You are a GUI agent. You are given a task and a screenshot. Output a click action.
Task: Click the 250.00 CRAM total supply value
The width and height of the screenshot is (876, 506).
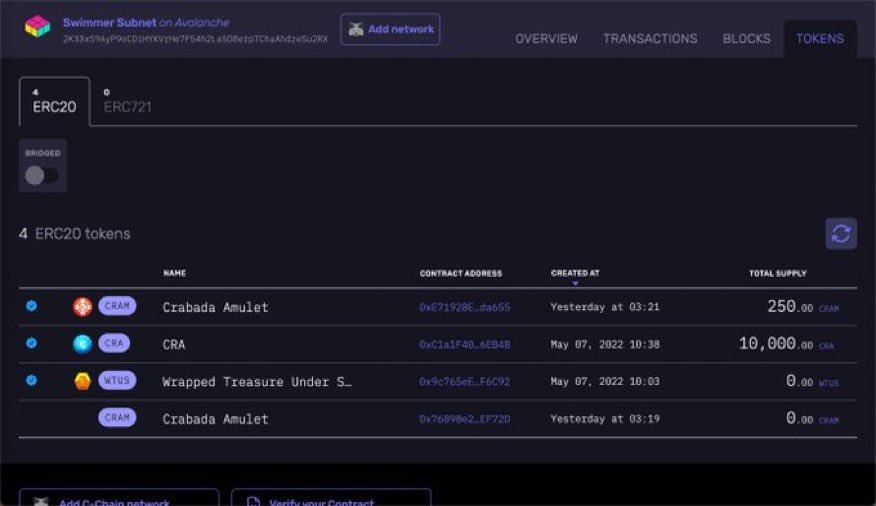803,307
